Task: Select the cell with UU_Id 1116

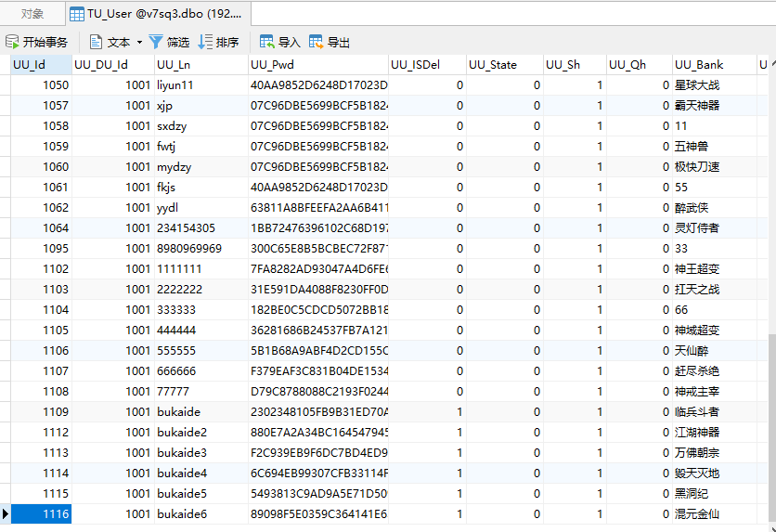Action: (x=42, y=513)
